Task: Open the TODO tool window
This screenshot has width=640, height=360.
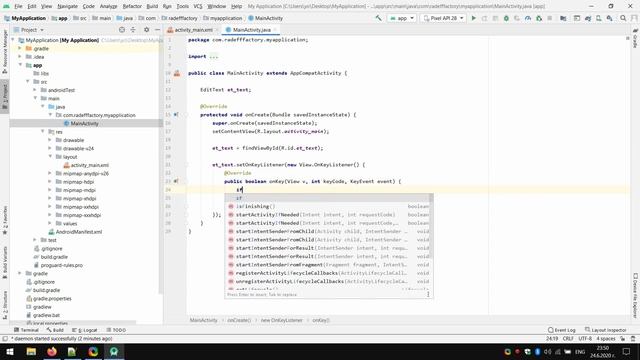Action: click(116, 330)
